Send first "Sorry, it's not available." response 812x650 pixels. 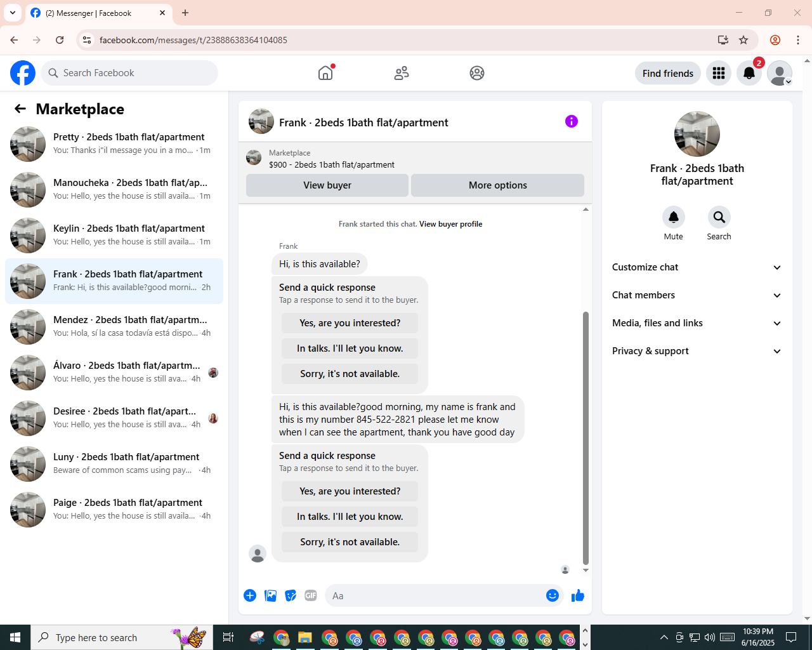click(350, 374)
